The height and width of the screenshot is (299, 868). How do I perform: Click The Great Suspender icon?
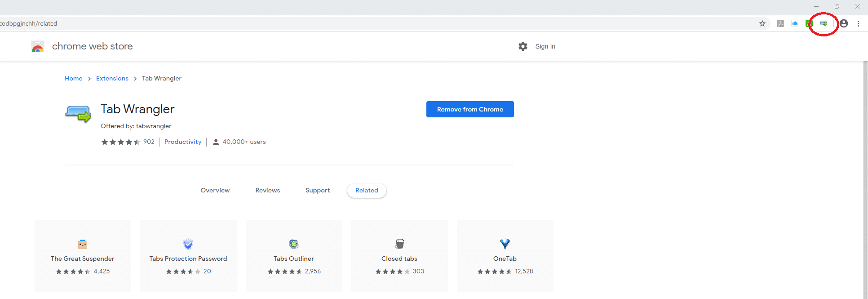83,244
